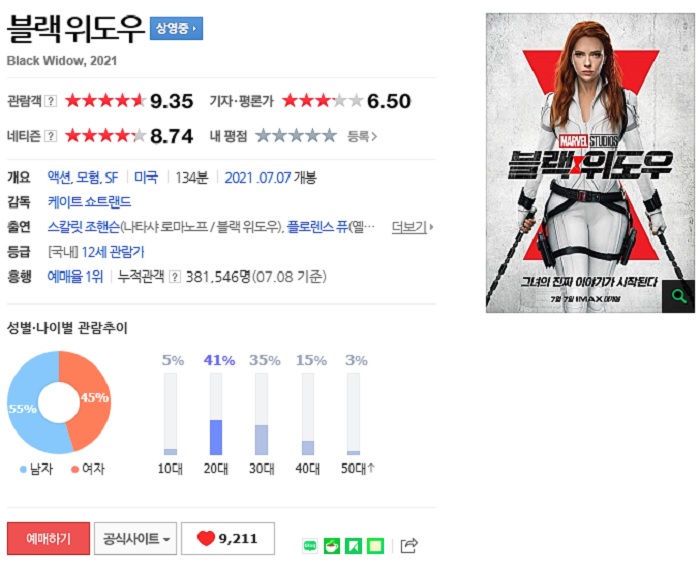The width and height of the screenshot is (700, 576).
Task: Click the 예매율 1위 link
Action: (75, 277)
